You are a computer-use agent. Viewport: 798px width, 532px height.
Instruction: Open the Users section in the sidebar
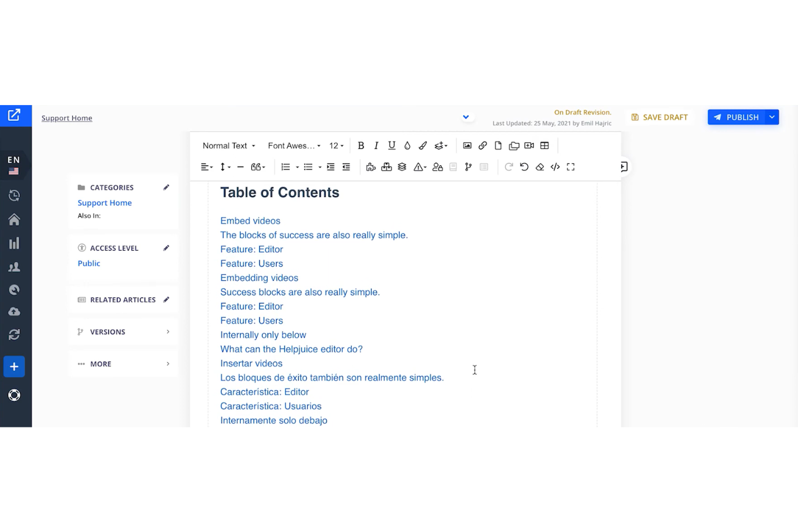coord(14,266)
